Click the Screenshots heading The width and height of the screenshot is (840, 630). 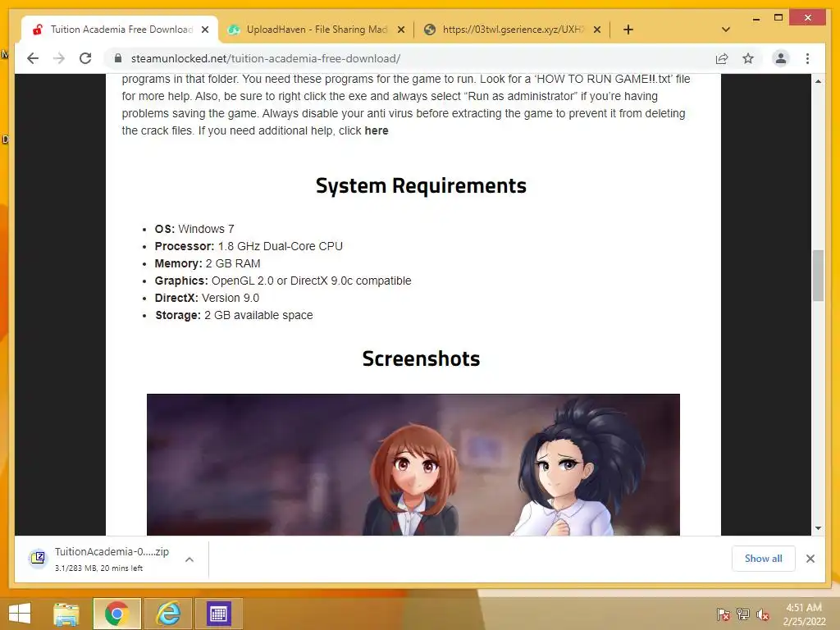(421, 359)
